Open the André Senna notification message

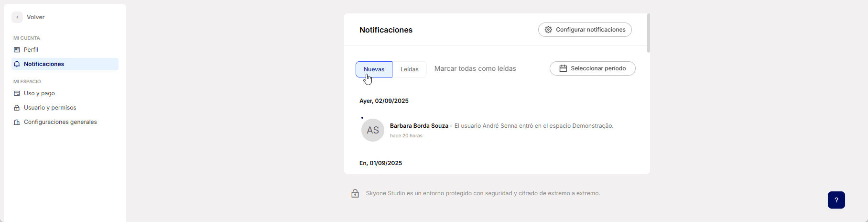click(x=533, y=126)
